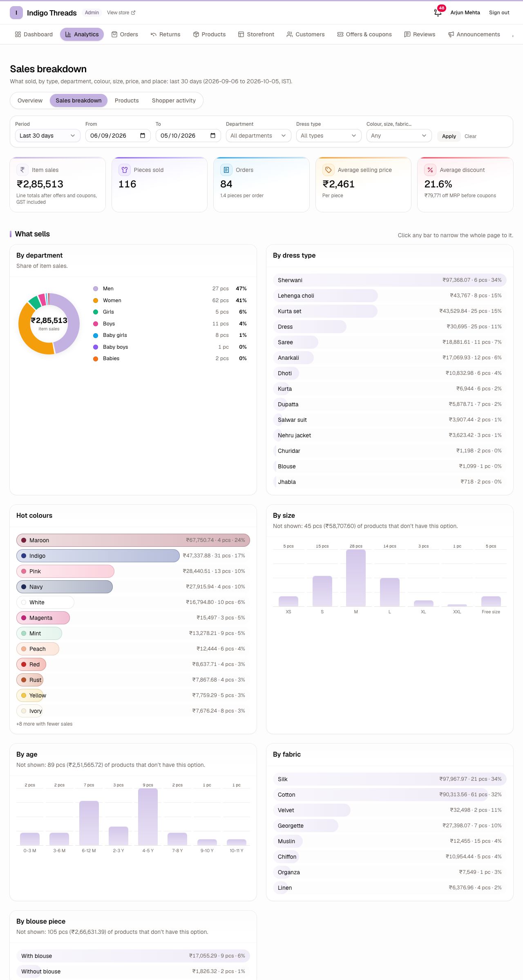Expand the Period dropdown
The image size is (523, 980).
pyautogui.click(x=47, y=136)
